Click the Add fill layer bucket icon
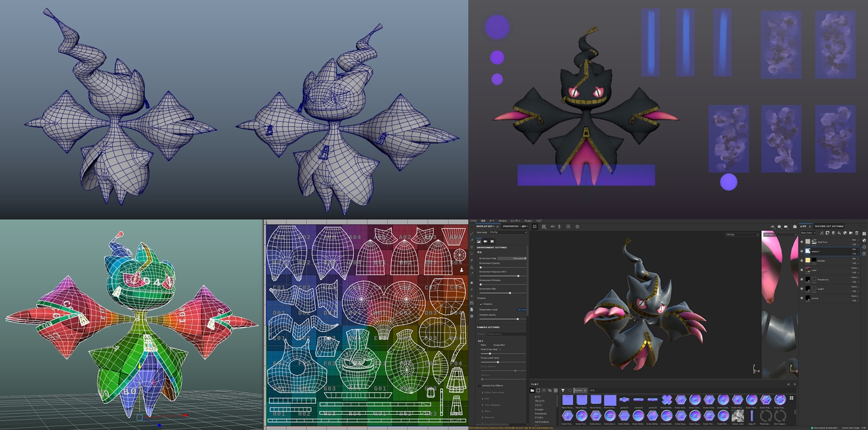Image resolution: width=868 pixels, height=430 pixels. (839, 233)
